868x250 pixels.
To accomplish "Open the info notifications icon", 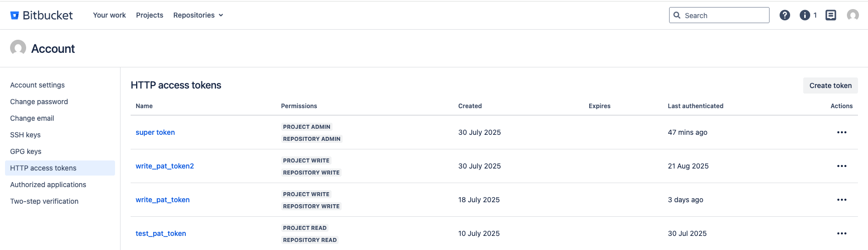I will click(805, 15).
